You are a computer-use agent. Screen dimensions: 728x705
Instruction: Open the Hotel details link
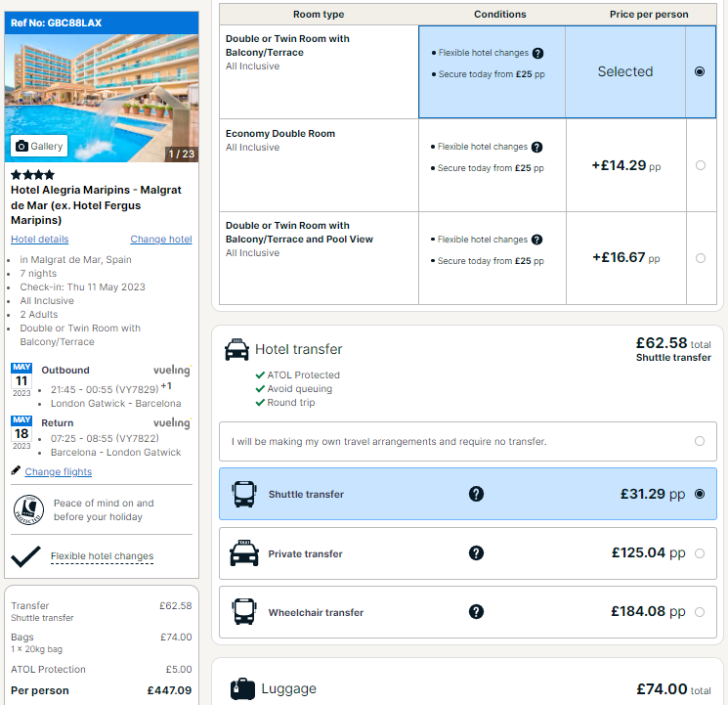tap(39, 239)
